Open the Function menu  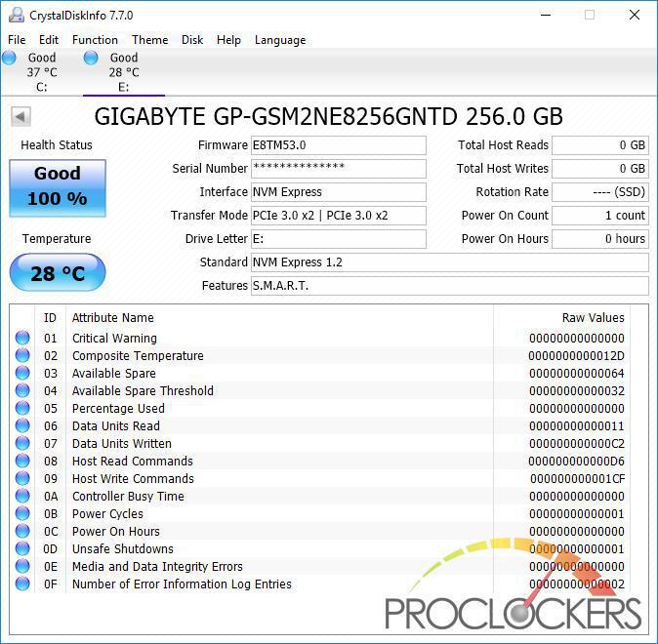coord(95,40)
